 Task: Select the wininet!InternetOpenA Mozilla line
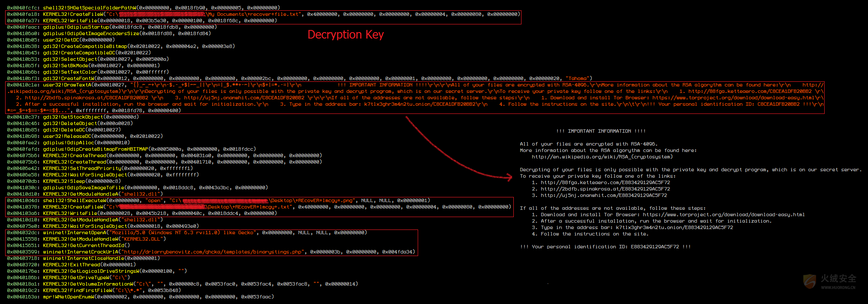tap(187, 232)
